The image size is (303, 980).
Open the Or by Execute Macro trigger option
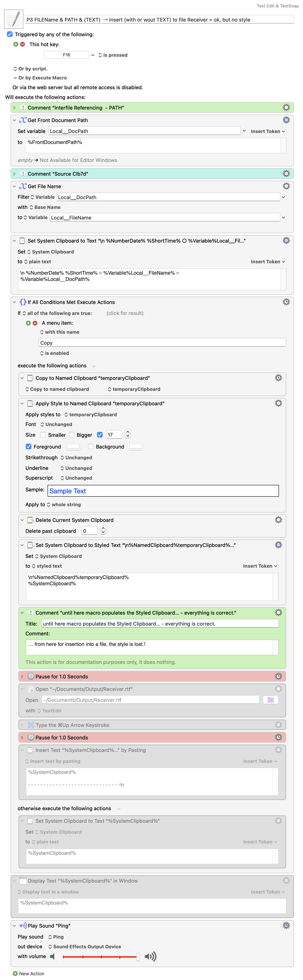coord(40,78)
